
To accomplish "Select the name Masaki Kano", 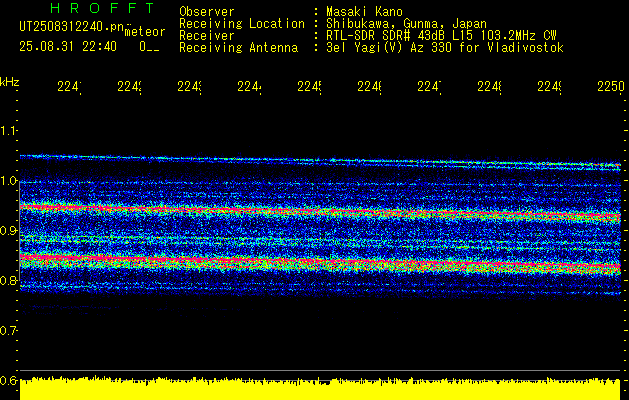I will [364, 12].
